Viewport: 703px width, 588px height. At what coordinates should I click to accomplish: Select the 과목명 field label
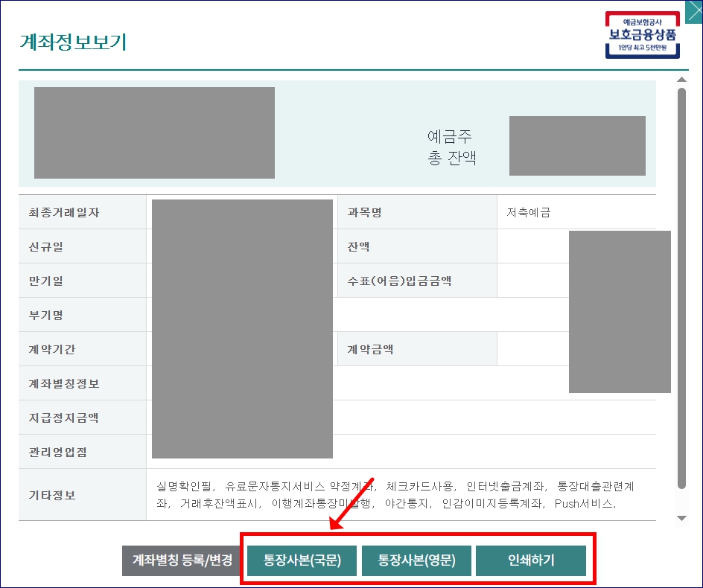pos(363,211)
